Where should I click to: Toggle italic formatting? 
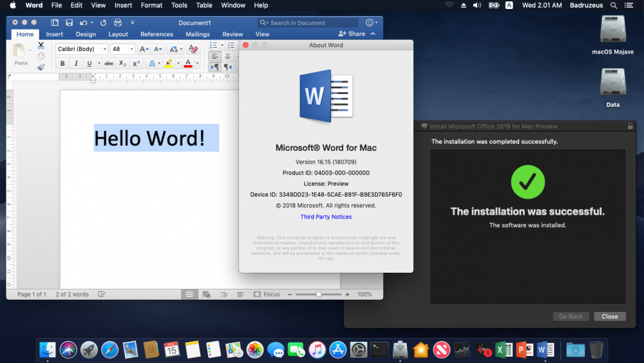click(76, 63)
